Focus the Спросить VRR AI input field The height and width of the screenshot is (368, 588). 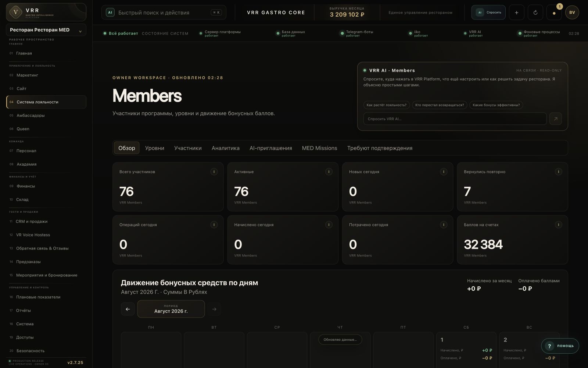coord(455,119)
